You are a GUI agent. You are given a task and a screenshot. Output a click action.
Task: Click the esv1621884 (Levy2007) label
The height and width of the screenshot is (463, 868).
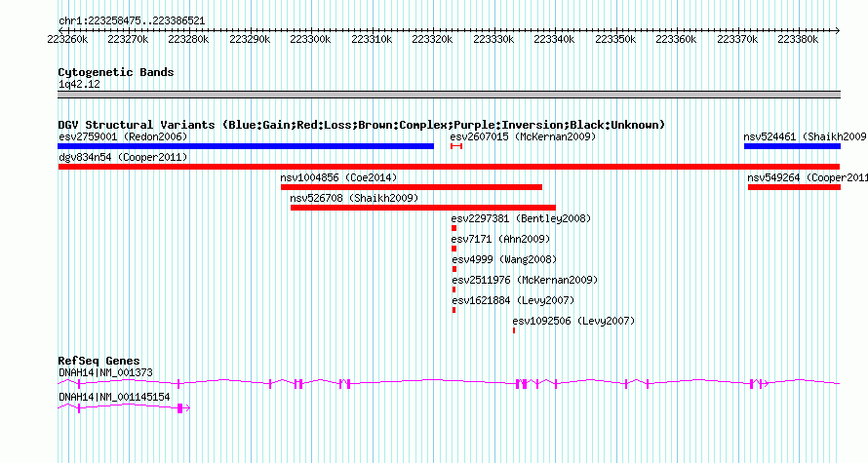pos(513,300)
